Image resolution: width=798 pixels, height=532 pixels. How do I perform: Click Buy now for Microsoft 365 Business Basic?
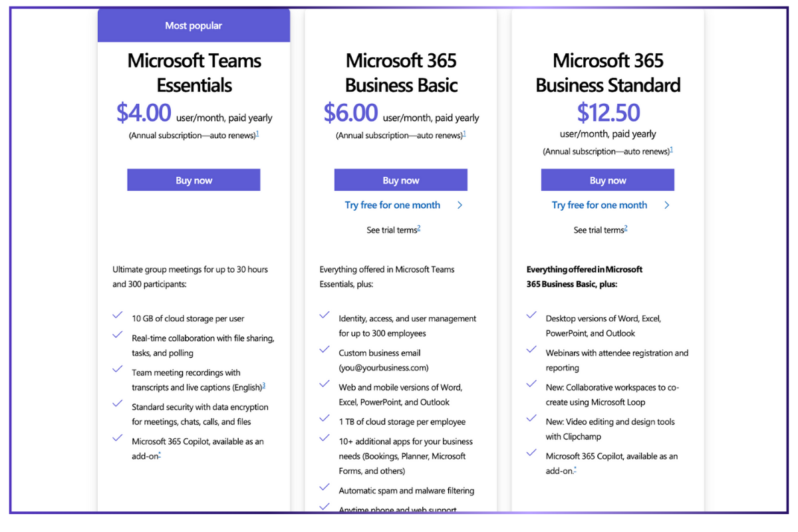coord(400,180)
